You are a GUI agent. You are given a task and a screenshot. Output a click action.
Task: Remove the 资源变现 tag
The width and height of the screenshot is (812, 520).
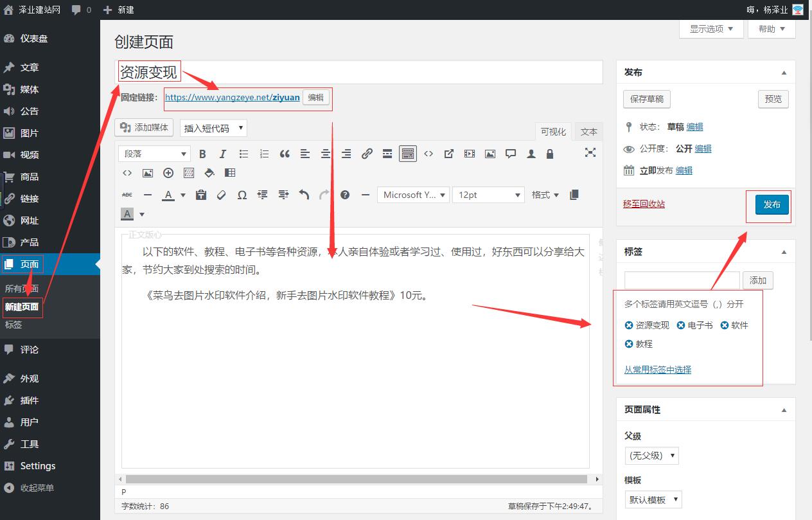point(629,325)
